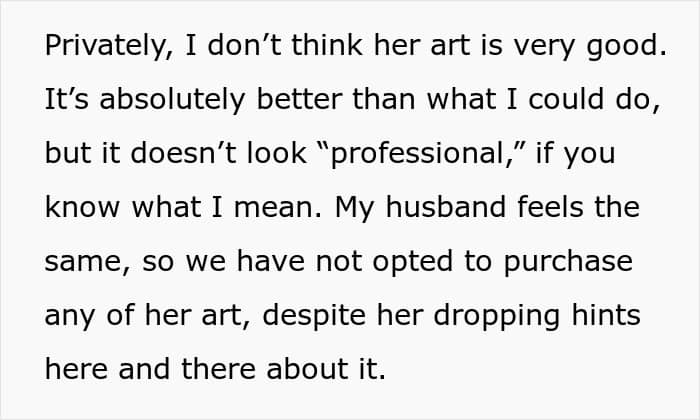
Task: Click the word "Privately" in first line
Action: (105, 46)
